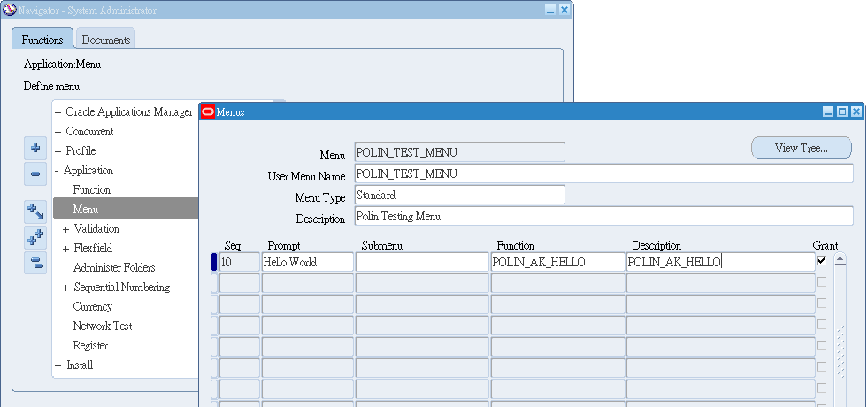Click the Navigator window title icon
This screenshot has height=407, width=868.
pyautogui.click(x=10, y=10)
